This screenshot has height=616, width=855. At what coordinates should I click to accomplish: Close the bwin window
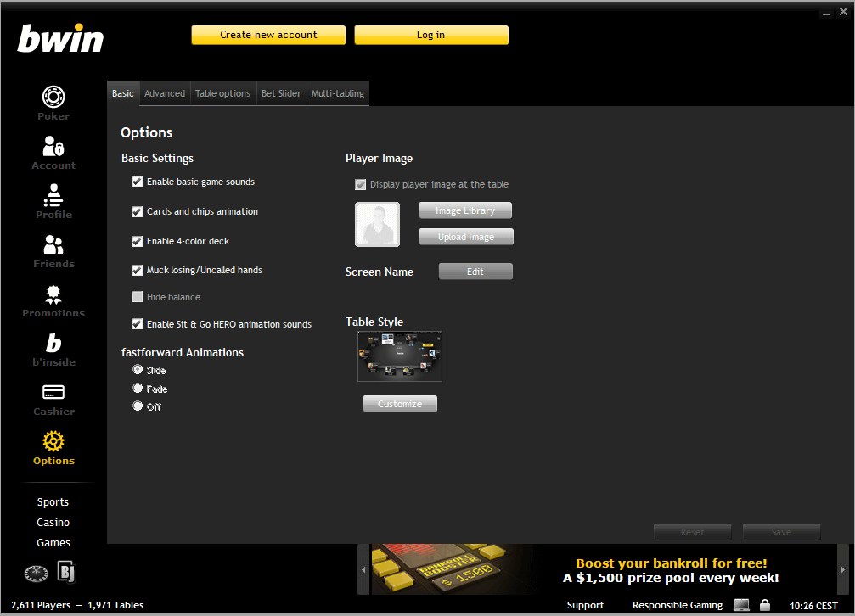844,12
